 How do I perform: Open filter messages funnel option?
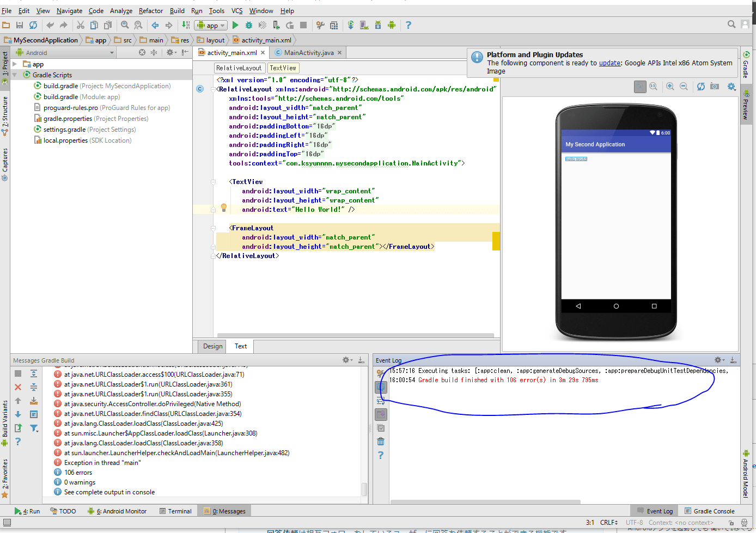[x=34, y=428]
